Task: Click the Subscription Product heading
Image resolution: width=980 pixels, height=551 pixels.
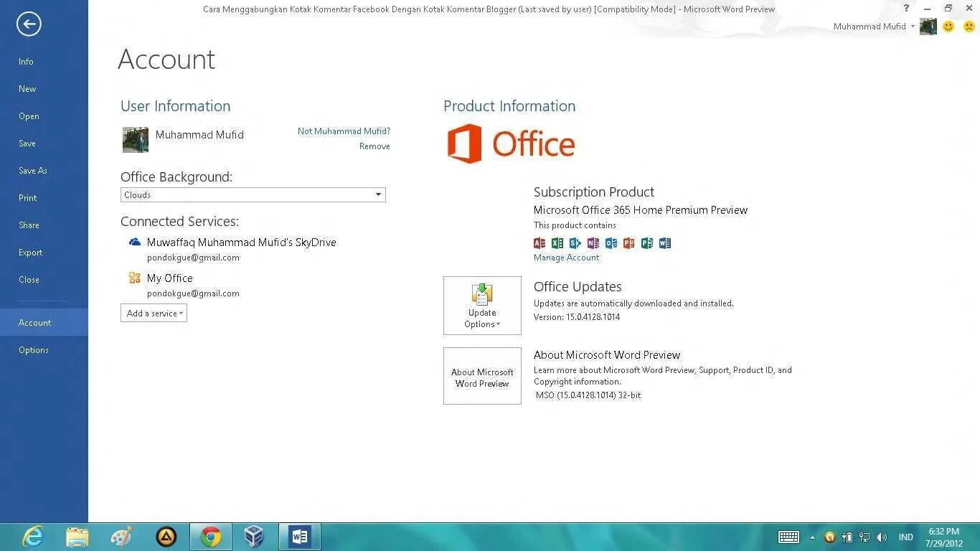Action: coord(594,192)
